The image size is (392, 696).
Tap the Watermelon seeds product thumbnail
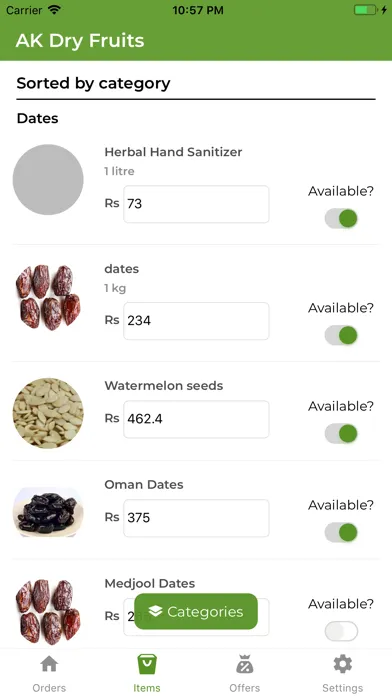[48, 413]
